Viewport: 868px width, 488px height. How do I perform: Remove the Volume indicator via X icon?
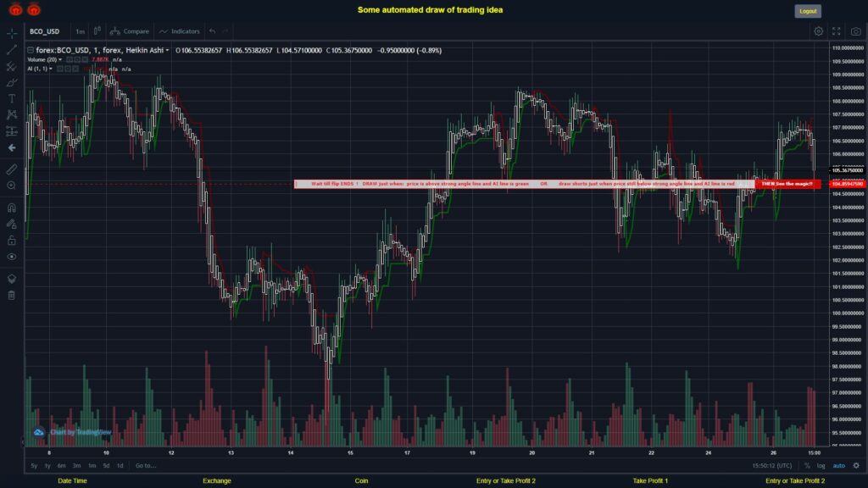85,60
